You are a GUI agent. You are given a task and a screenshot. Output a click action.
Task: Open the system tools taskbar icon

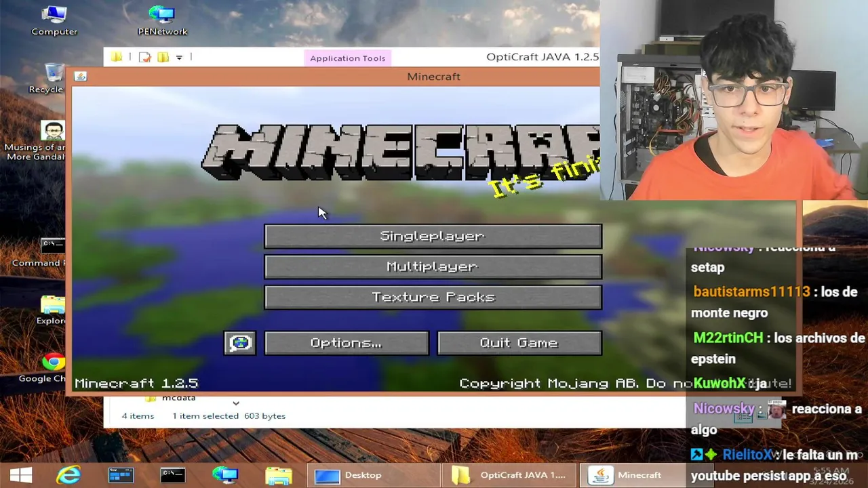pos(121,475)
